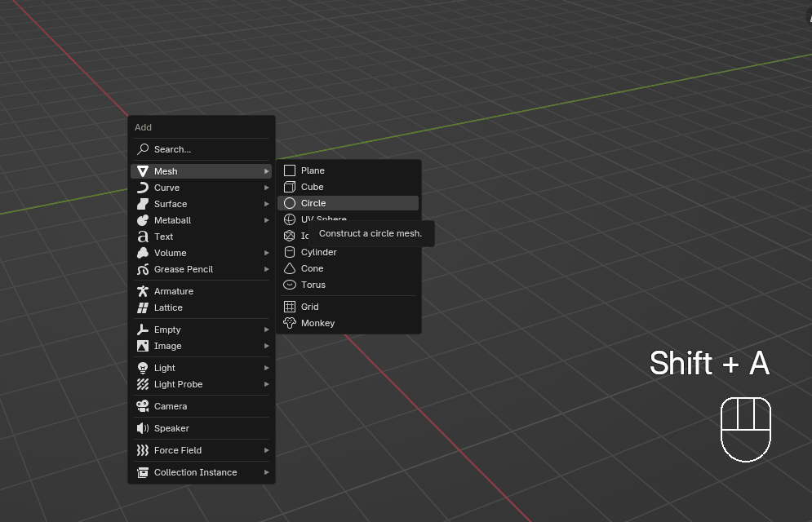This screenshot has width=812, height=522.
Task: Click the Speaker icon
Action: [143, 428]
